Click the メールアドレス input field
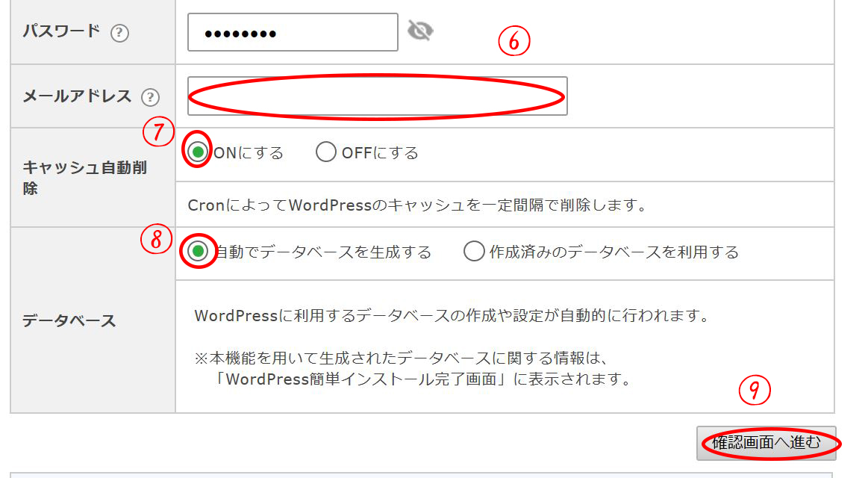868x478 pixels. click(x=378, y=96)
